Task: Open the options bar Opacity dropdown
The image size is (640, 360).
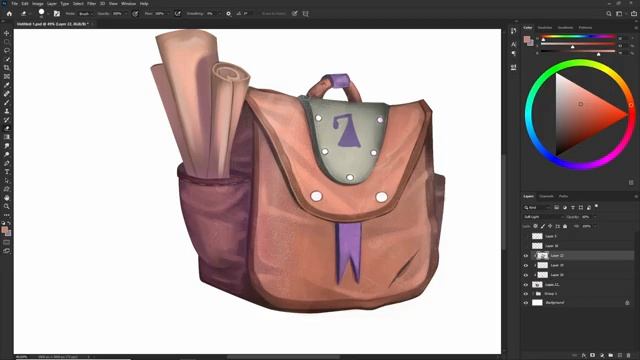Action: coord(125,13)
